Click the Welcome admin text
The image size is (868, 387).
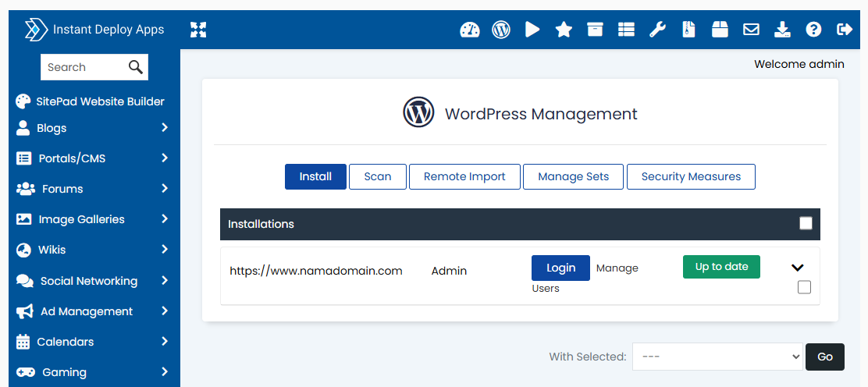799,64
